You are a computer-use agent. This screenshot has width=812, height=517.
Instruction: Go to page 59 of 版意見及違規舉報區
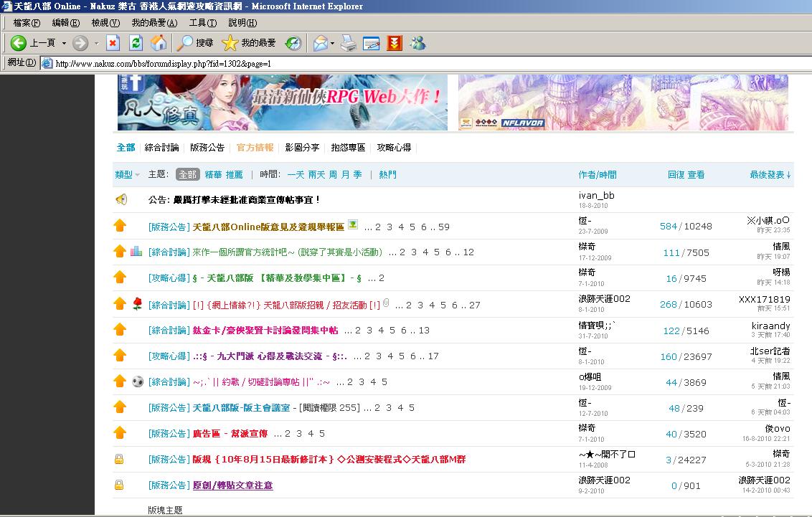444,227
